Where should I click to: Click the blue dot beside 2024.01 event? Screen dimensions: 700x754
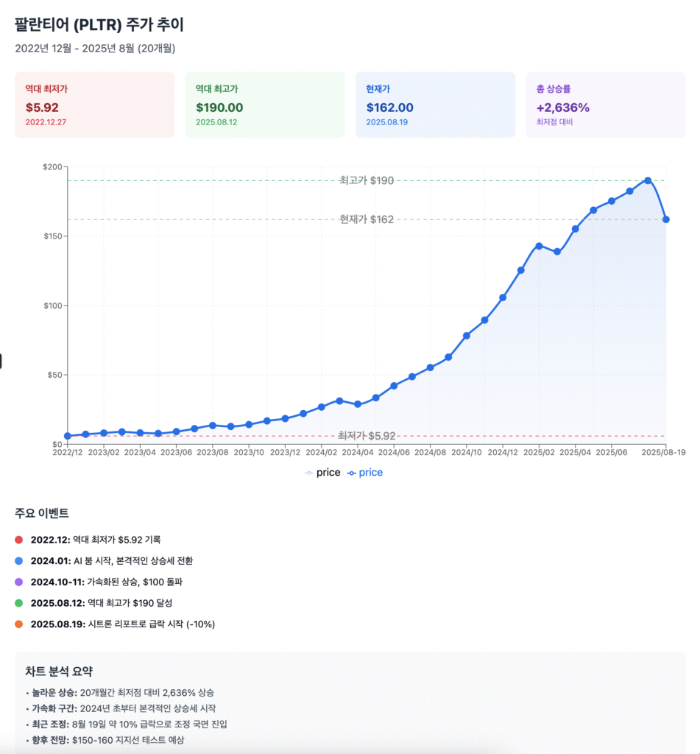tap(18, 560)
